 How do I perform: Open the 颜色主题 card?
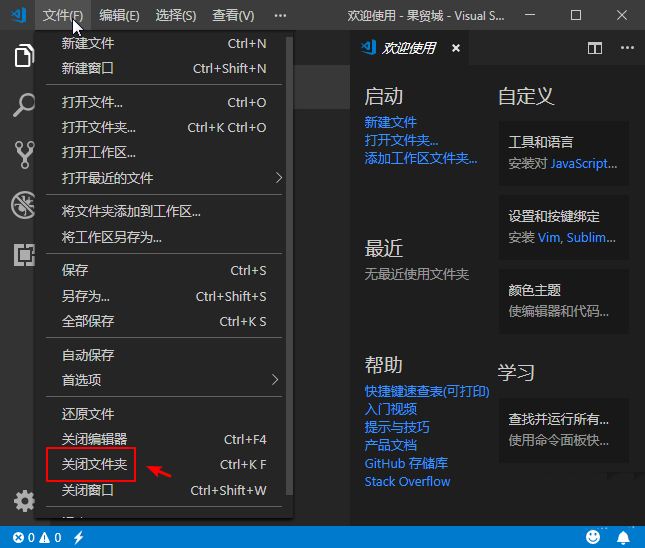564,301
